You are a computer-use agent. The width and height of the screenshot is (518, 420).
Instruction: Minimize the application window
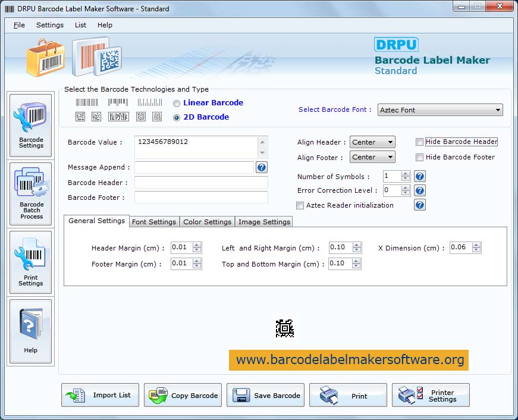point(462,7)
